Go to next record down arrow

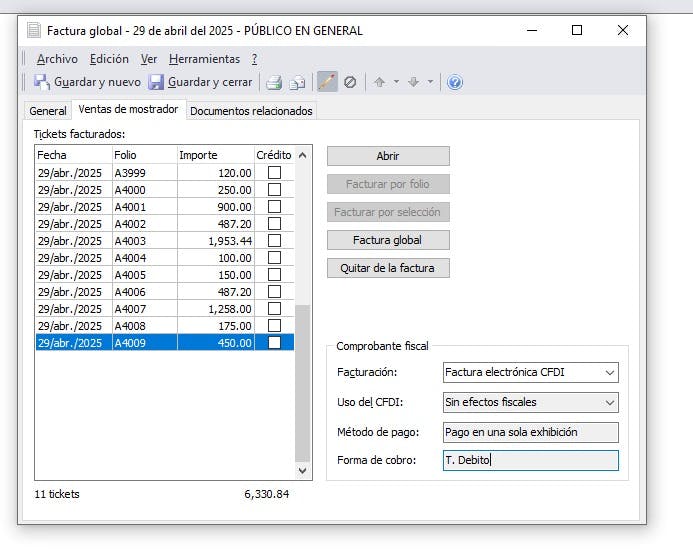pyautogui.click(x=414, y=82)
